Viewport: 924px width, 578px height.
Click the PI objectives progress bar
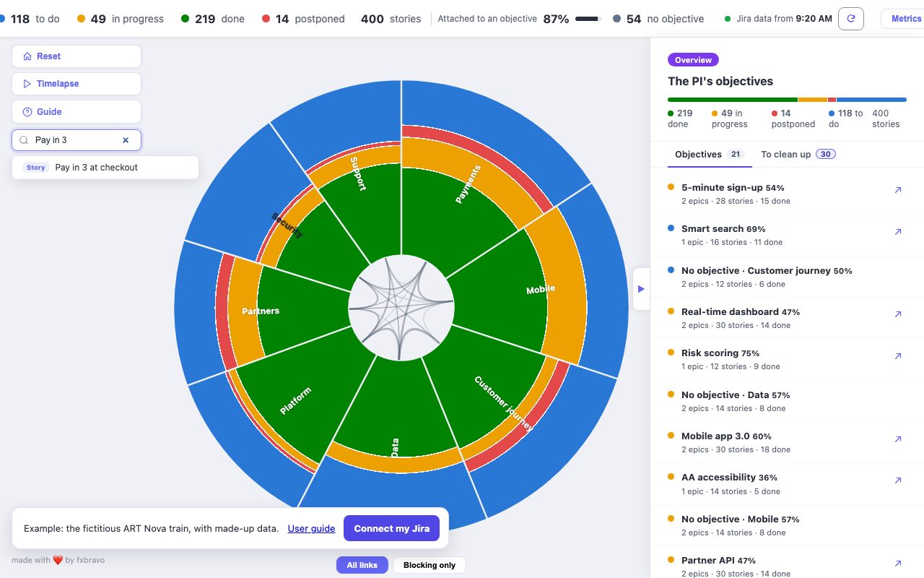pyautogui.click(x=787, y=100)
